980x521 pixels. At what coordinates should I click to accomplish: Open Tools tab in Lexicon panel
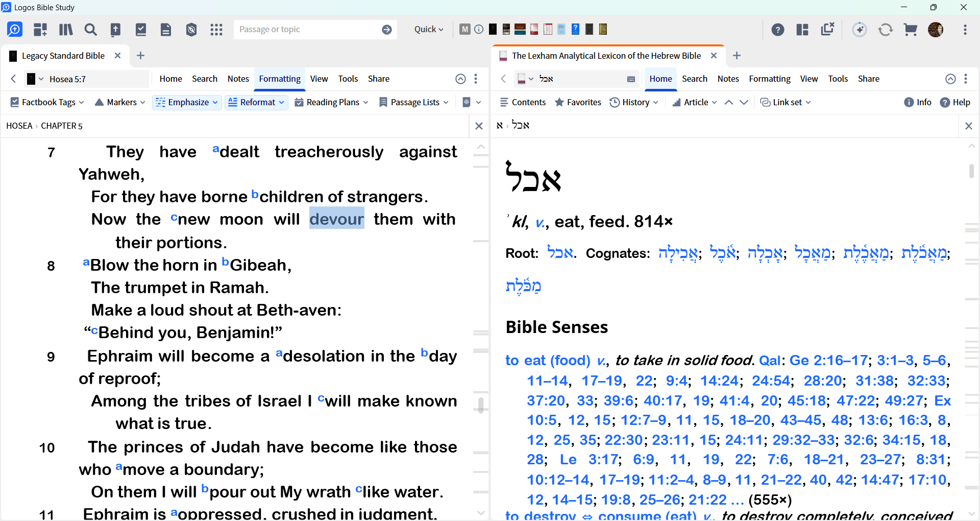pyautogui.click(x=838, y=79)
